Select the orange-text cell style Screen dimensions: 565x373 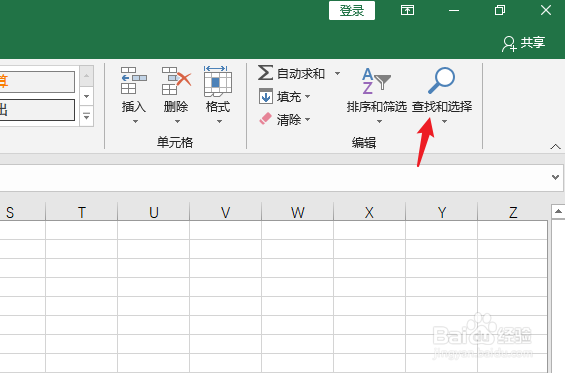tap(37, 81)
